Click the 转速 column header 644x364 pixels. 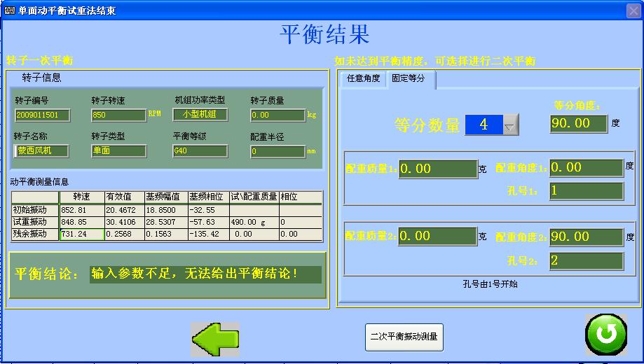pyautogui.click(x=82, y=197)
